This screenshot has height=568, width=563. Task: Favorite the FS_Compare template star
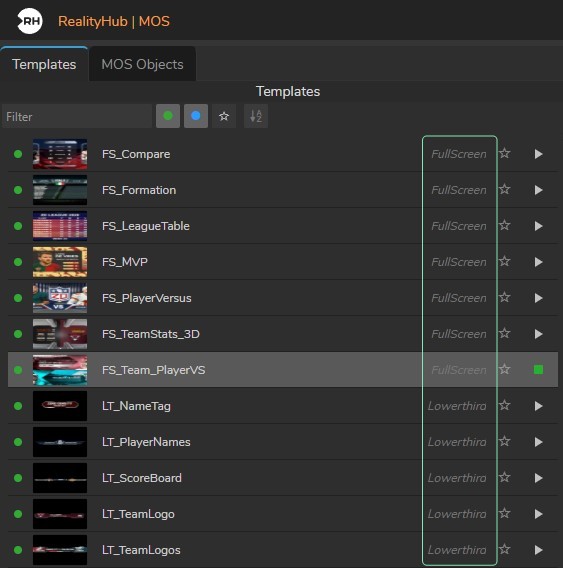click(505, 154)
